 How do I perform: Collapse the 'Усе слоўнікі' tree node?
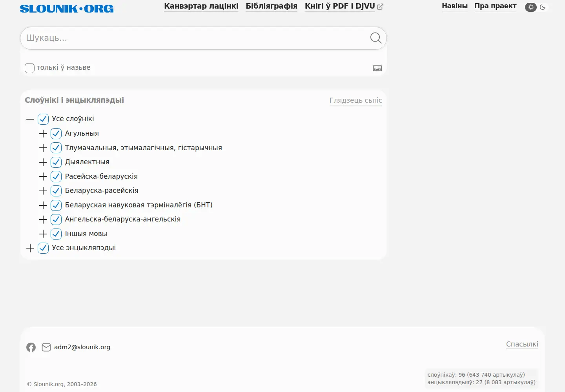pos(30,119)
